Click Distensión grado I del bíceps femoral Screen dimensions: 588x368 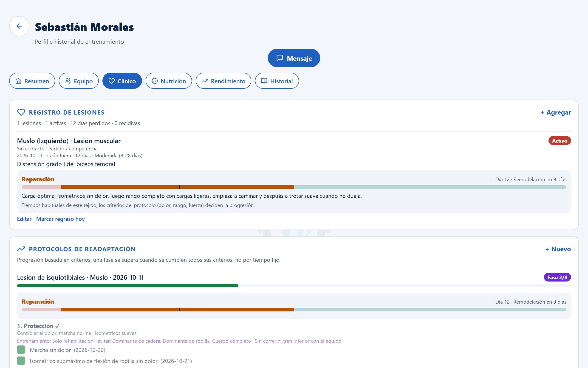pos(66,164)
